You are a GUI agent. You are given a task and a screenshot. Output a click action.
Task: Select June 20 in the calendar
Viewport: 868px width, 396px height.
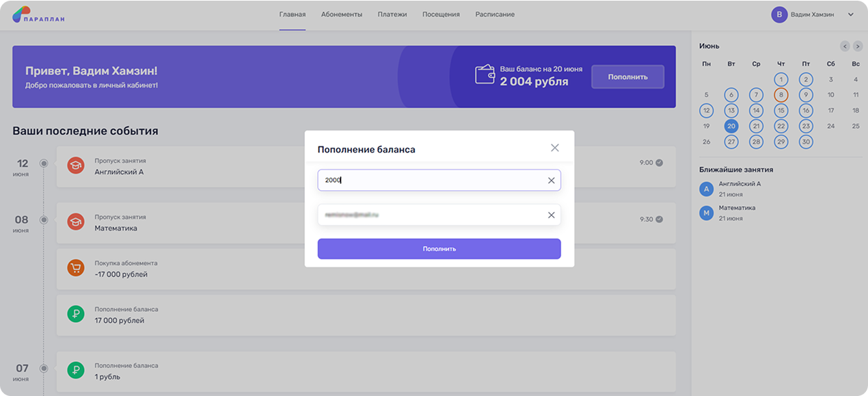click(731, 126)
